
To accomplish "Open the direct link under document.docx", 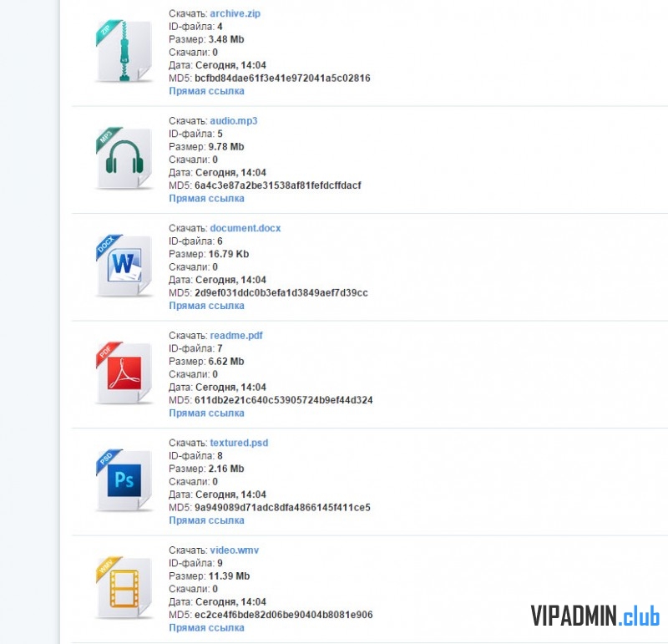I will tap(206, 306).
